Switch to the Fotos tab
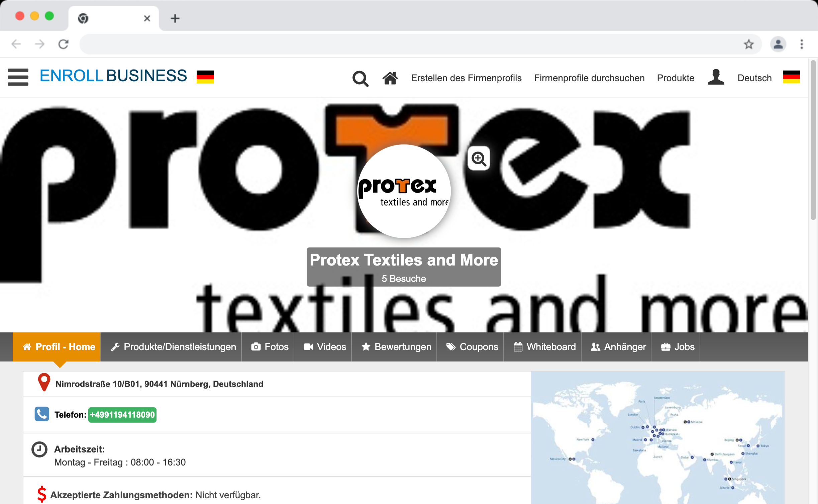Viewport: 818px width, 504px height. pos(268,347)
